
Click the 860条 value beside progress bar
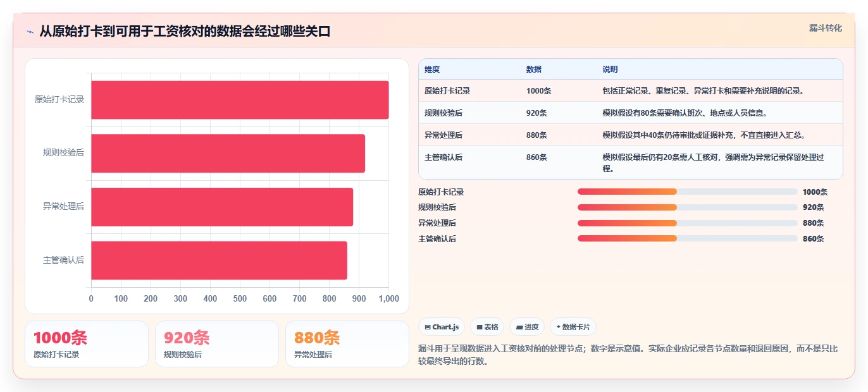coord(813,239)
